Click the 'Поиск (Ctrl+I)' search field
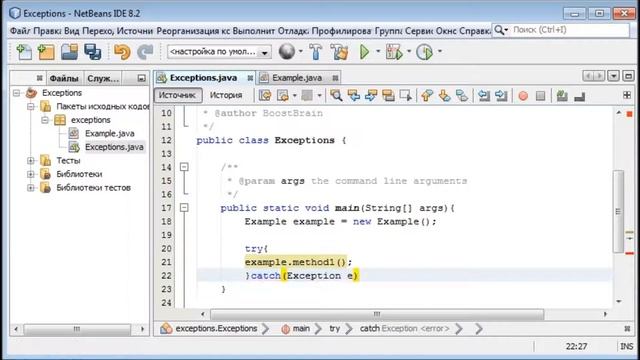Image resolution: width=640 pixels, height=360 pixels. coord(570,30)
